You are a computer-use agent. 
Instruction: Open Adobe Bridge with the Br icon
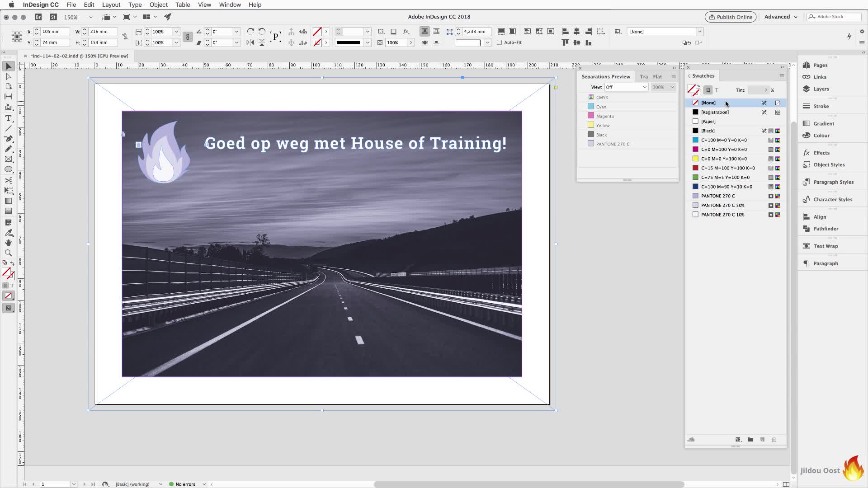click(38, 17)
